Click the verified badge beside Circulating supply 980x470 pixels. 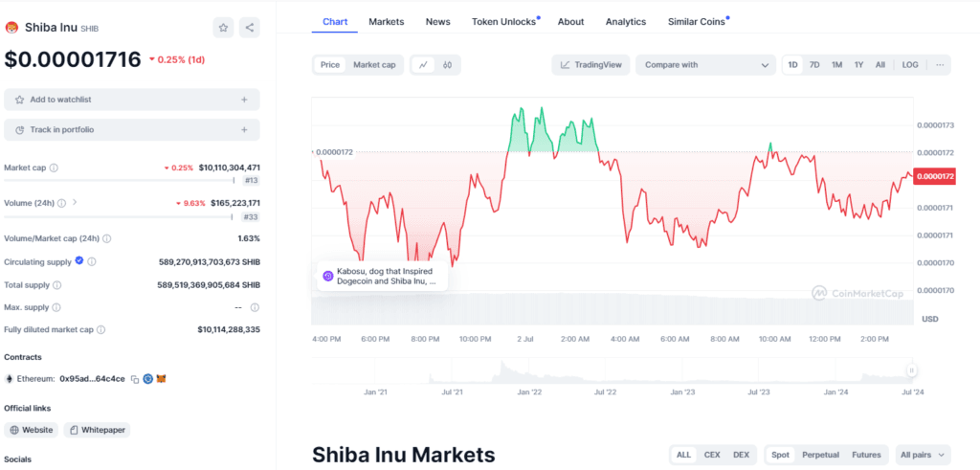pyautogui.click(x=79, y=261)
